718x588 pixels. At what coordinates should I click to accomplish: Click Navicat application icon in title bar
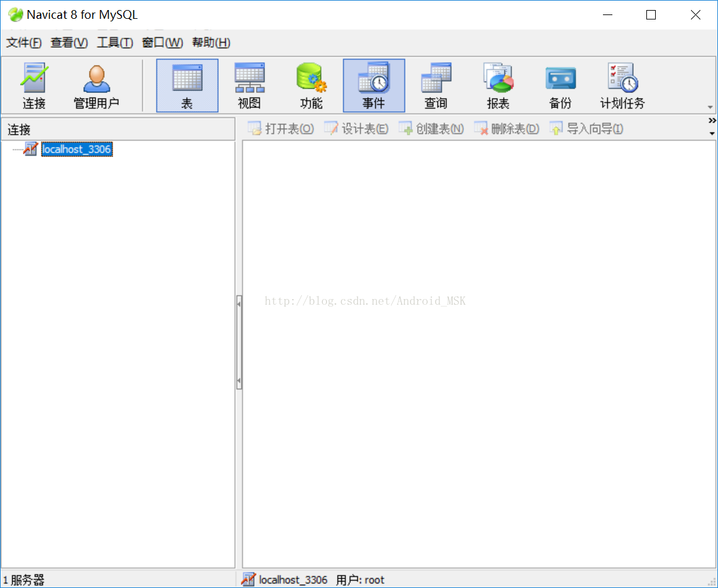pos(16,14)
